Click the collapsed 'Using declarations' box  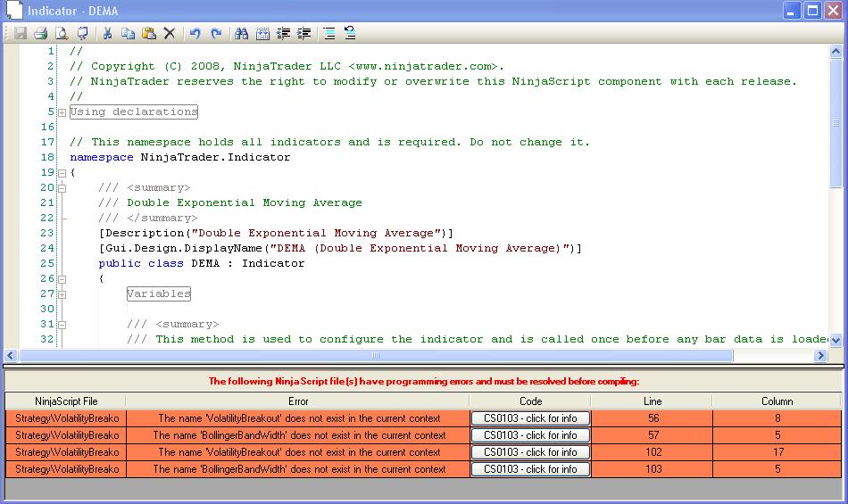(134, 112)
